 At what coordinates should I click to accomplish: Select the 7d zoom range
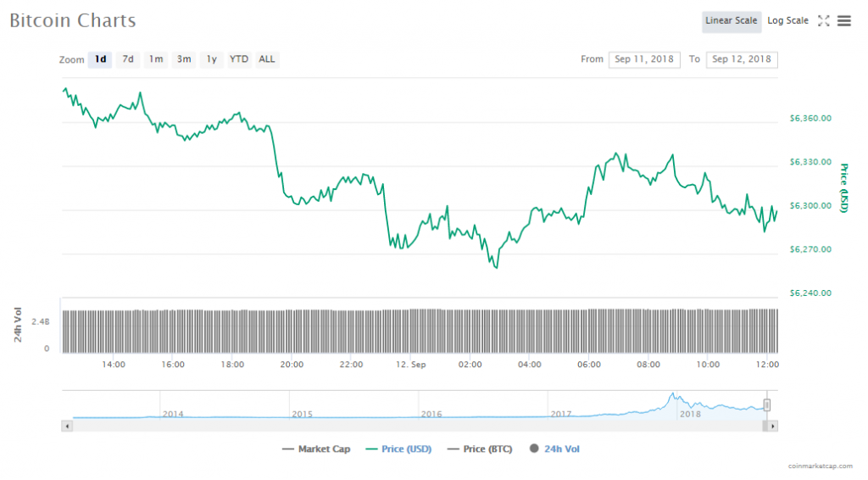(128, 59)
